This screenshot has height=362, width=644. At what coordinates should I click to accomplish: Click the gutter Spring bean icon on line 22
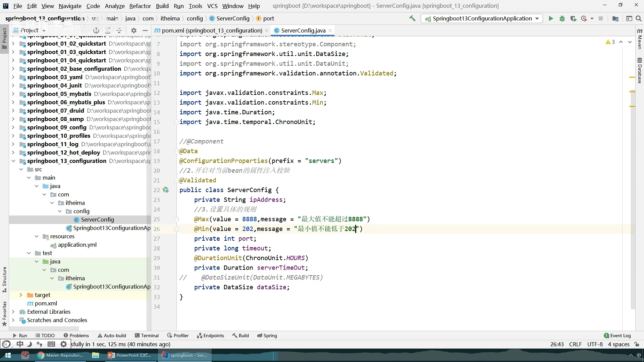pos(166,190)
